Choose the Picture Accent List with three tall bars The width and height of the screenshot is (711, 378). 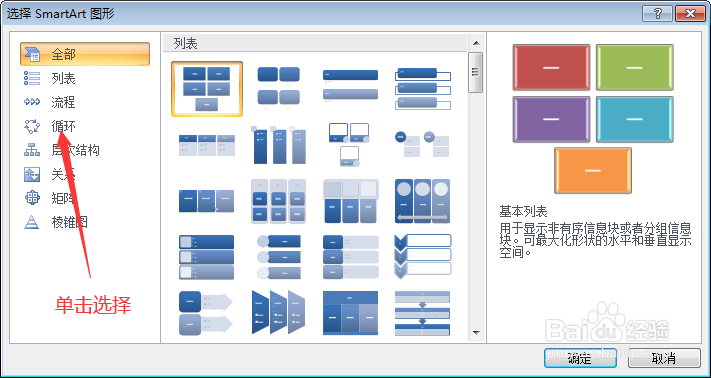click(x=278, y=145)
